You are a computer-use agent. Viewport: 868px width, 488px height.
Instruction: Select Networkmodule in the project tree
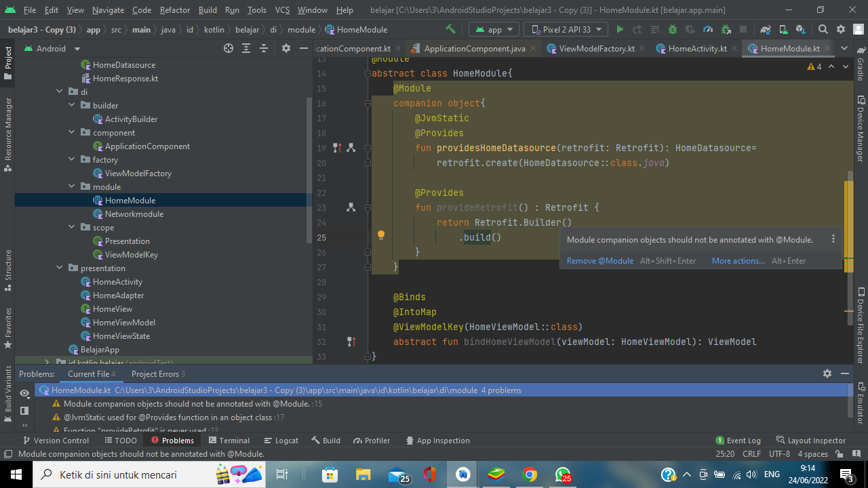(x=134, y=213)
